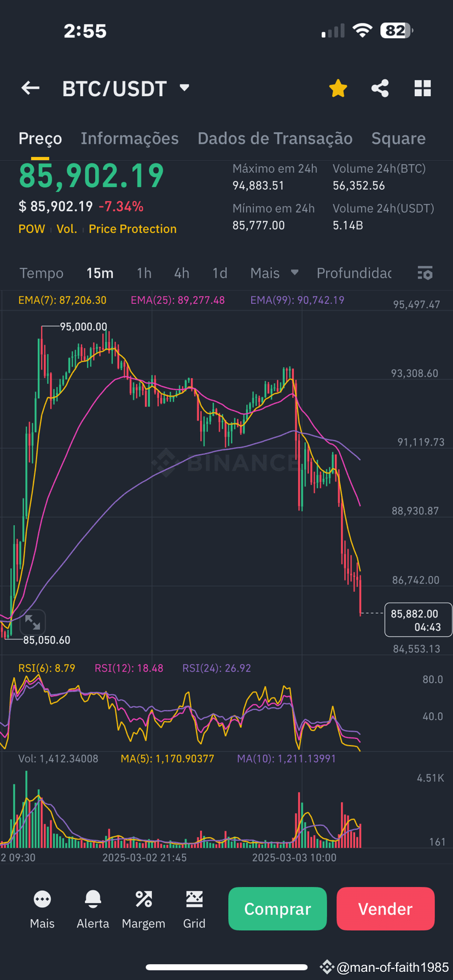Image resolution: width=453 pixels, height=980 pixels.
Task: Tap the back arrow icon
Action: 31,88
